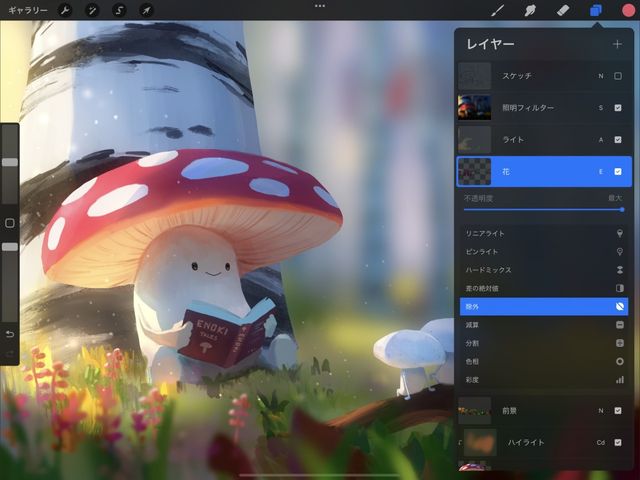Hide the 前景 layer
The image size is (640, 480).
618,411
